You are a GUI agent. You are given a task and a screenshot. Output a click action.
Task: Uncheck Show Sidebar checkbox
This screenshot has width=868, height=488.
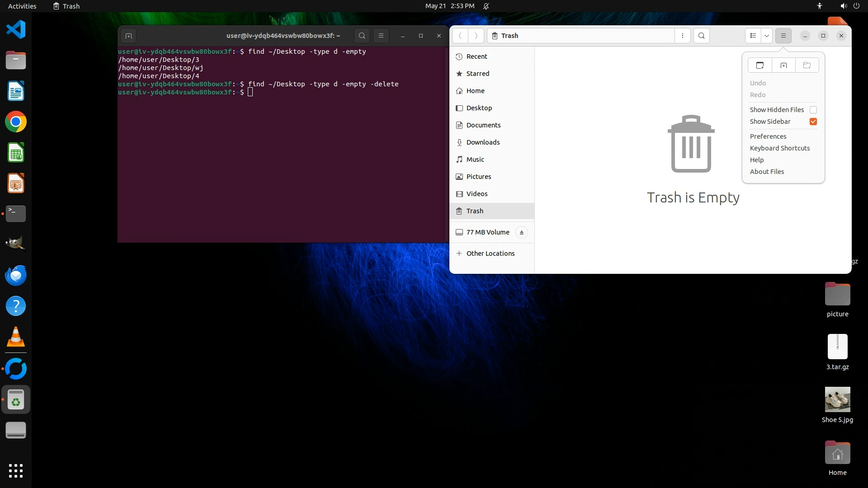coord(813,122)
